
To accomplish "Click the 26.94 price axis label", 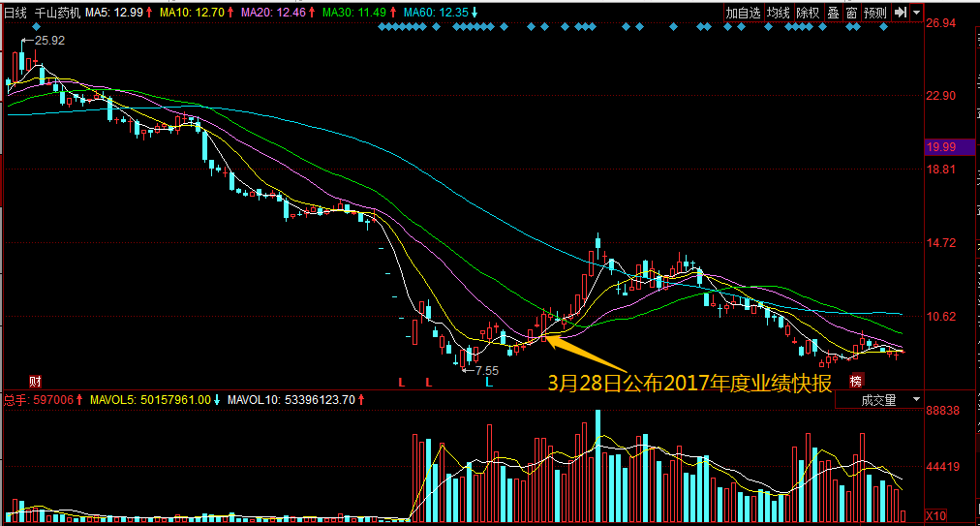I will pyautogui.click(x=941, y=24).
